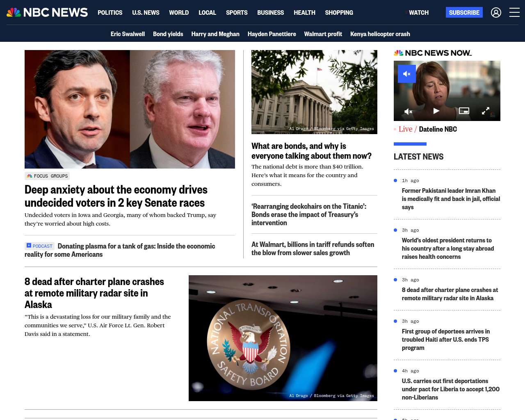The width and height of the screenshot is (525, 420).
Task: Open the National Transportation Safety Board image
Action: pyautogui.click(x=283, y=338)
